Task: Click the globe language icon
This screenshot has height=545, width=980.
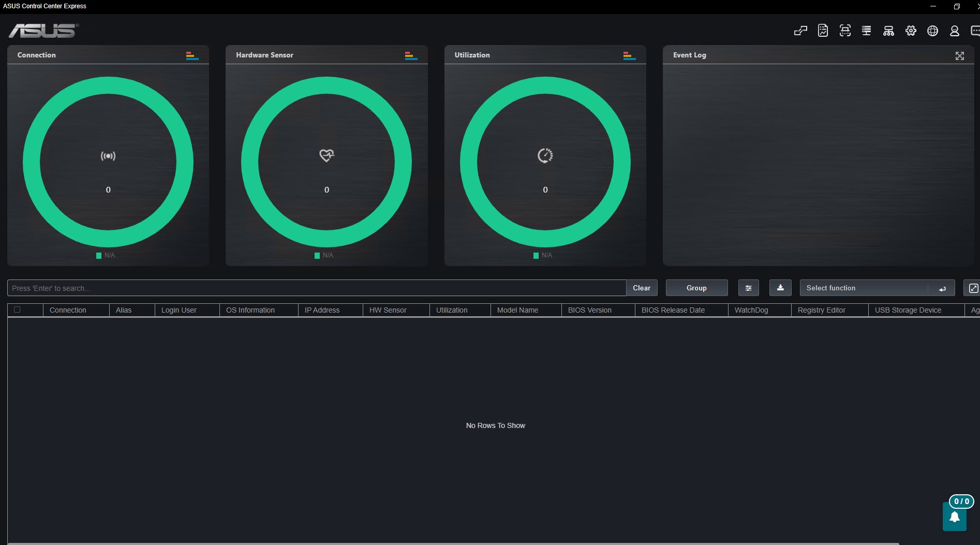Action: point(932,31)
